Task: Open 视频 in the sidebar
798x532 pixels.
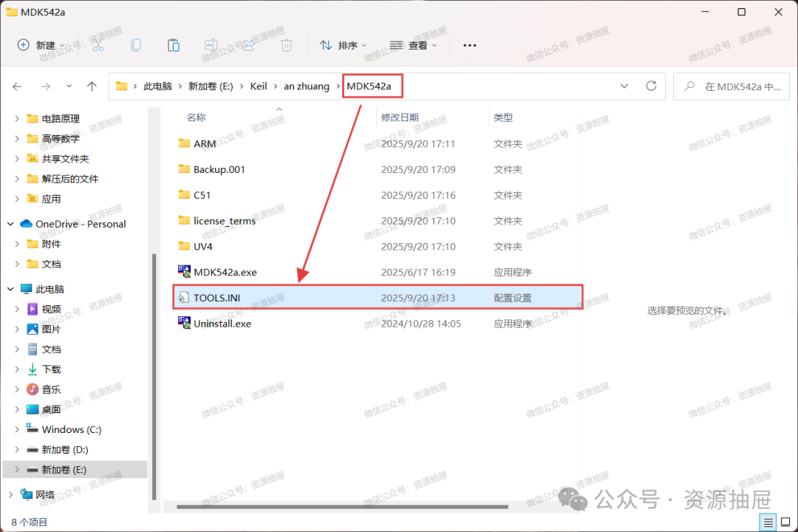Action: pos(51,309)
